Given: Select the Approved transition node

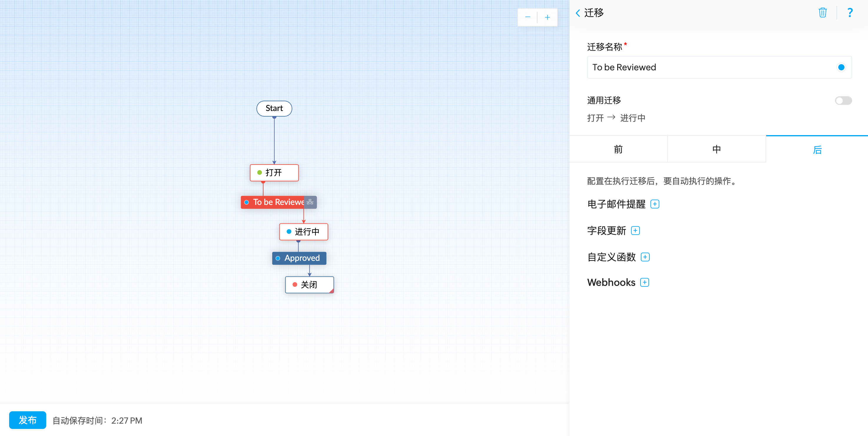Looking at the screenshot, I should 299,258.
